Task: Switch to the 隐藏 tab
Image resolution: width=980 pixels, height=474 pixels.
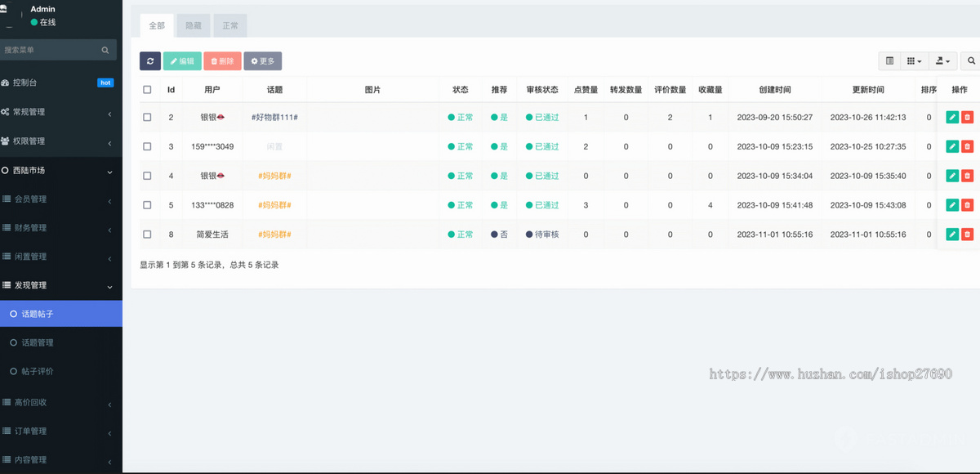Action: pos(194,25)
